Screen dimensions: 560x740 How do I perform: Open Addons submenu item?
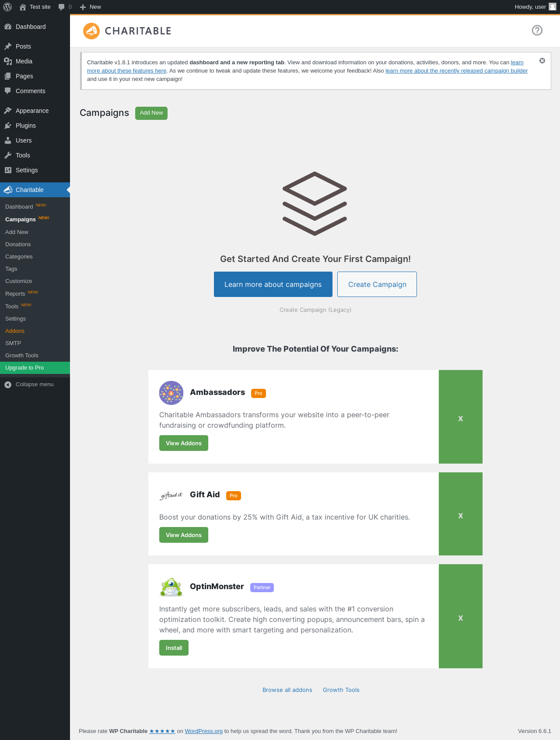tap(35, 331)
